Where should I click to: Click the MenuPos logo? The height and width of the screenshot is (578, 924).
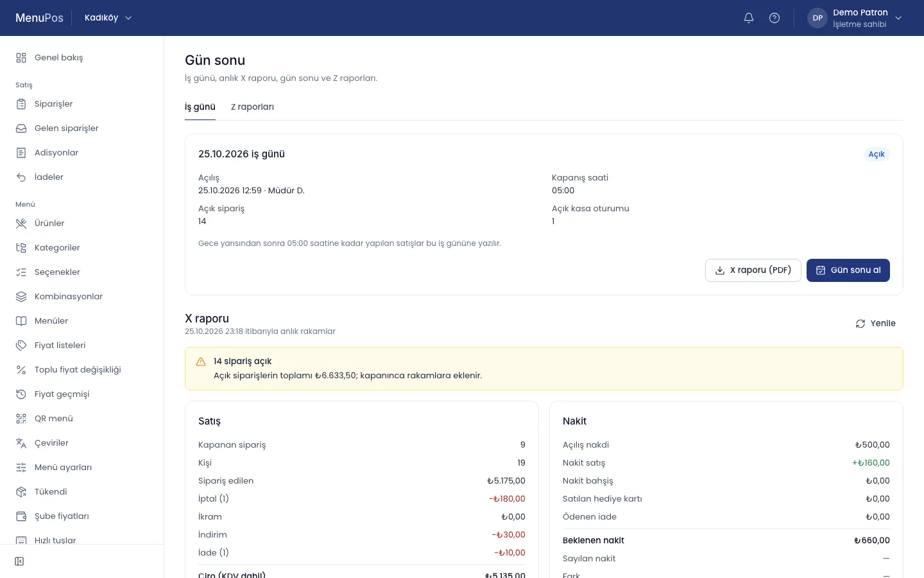pyautogui.click(x=39, y=18)
